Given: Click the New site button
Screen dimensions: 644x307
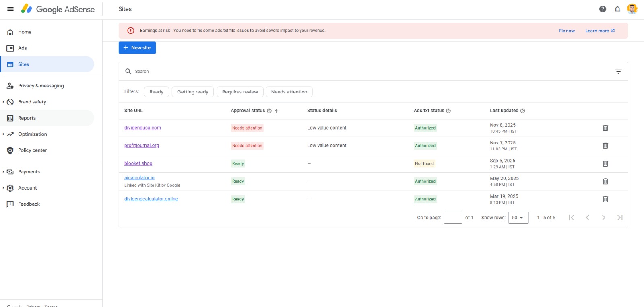Looking at the screenshot, I should point(137,48).
